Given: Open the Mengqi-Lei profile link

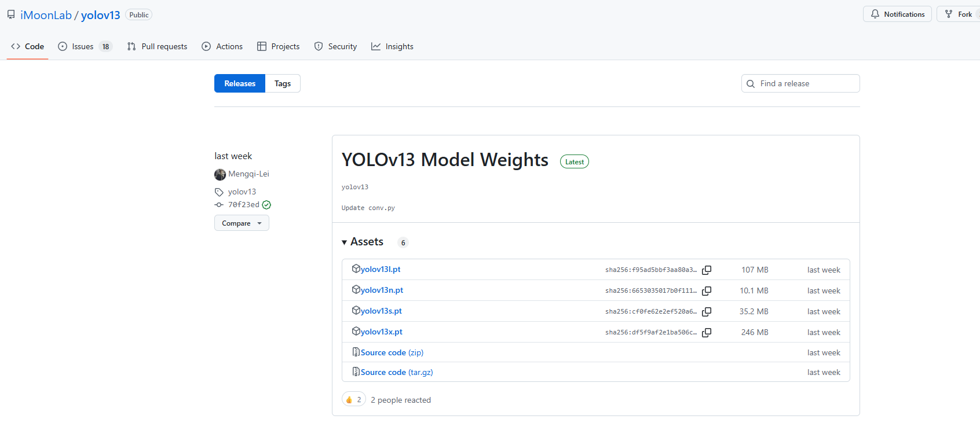Looking at the screenshot, I should (x=248, y=174).
